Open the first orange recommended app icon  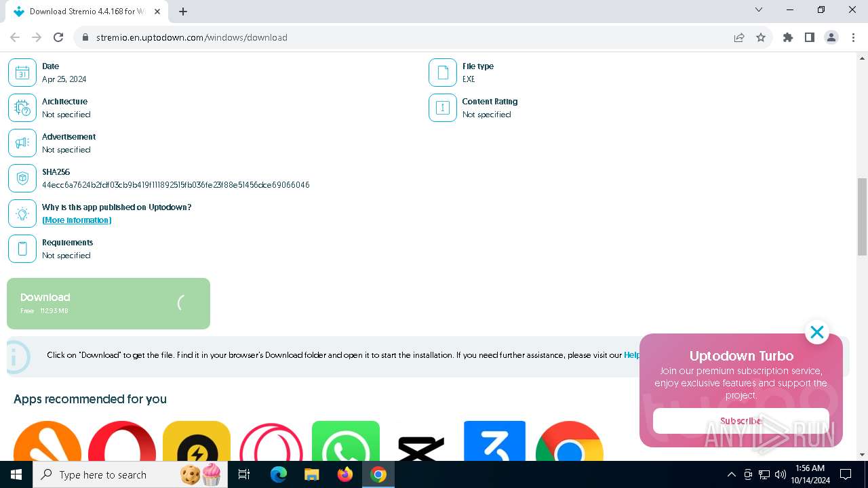[x=47, y=441]
